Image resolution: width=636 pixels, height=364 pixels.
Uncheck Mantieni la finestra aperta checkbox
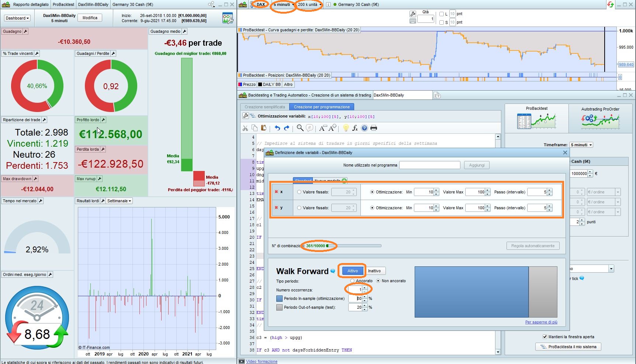[x=545, y=337]
